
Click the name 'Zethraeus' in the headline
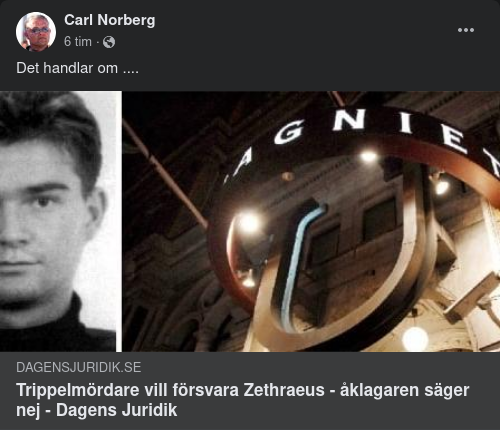pyautogui.click(x=284, y=390)
